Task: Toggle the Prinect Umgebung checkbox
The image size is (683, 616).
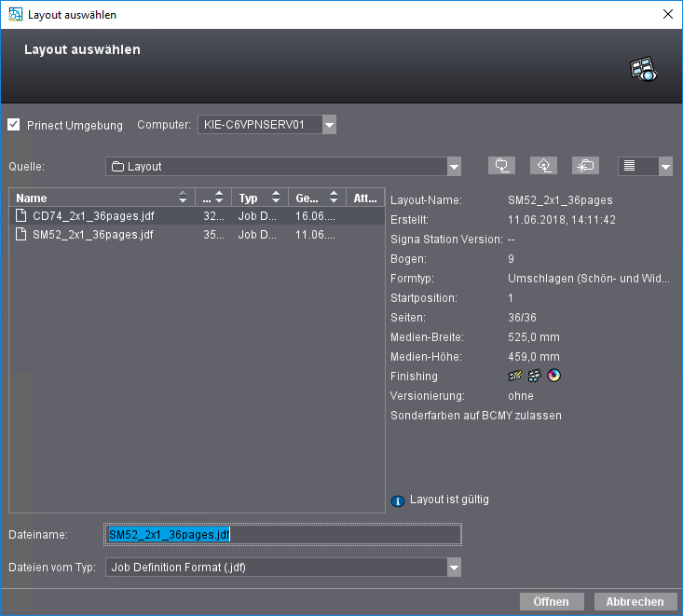Action: tap(14, 125)
